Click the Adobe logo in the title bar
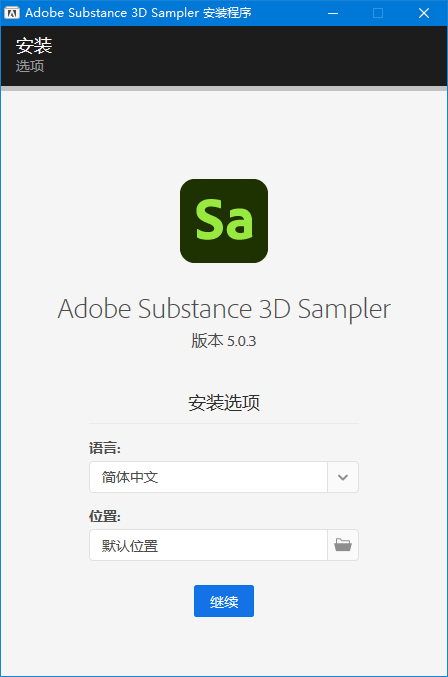This screenshot has width=448, height=677. point(12,13)
